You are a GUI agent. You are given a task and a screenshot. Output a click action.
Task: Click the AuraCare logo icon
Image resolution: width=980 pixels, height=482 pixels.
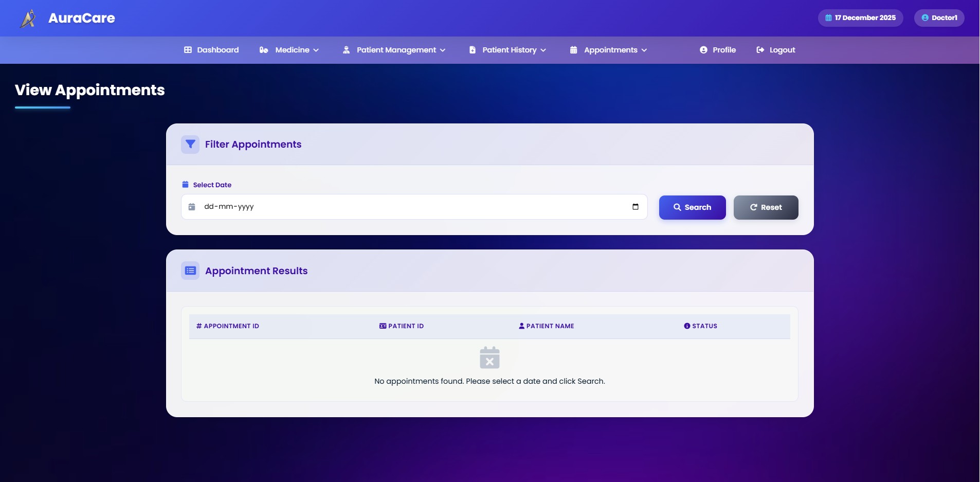28,19
